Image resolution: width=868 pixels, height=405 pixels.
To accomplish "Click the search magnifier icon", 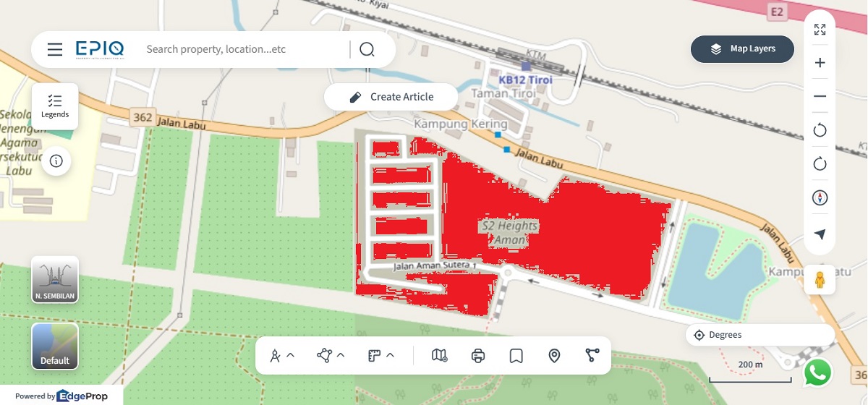I will [367, 49].
